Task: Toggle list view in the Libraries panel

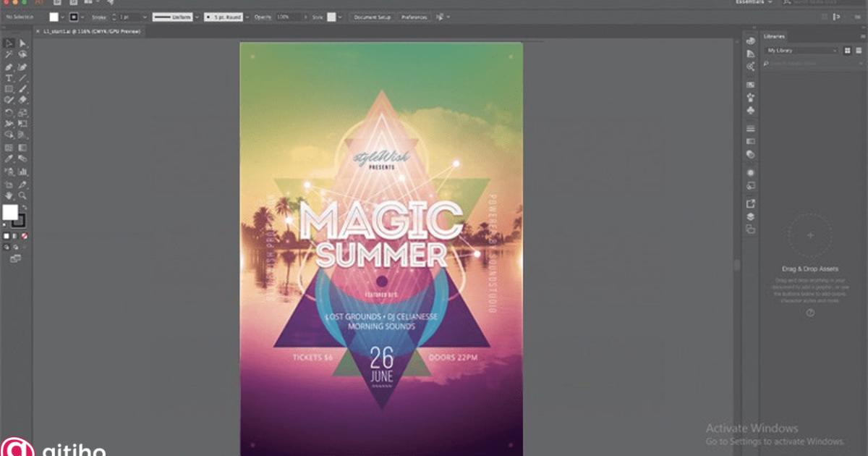Action: pyautogui.click(x=859, y=51)
